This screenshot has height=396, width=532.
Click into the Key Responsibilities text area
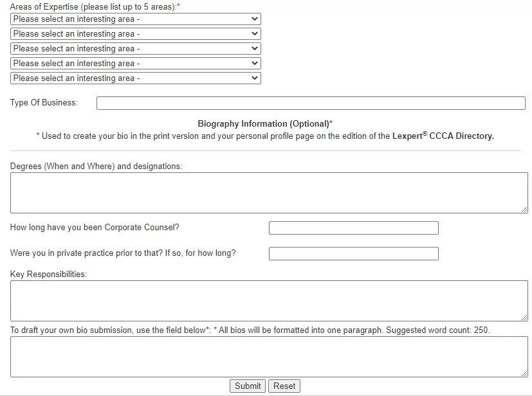click(269, 300)
